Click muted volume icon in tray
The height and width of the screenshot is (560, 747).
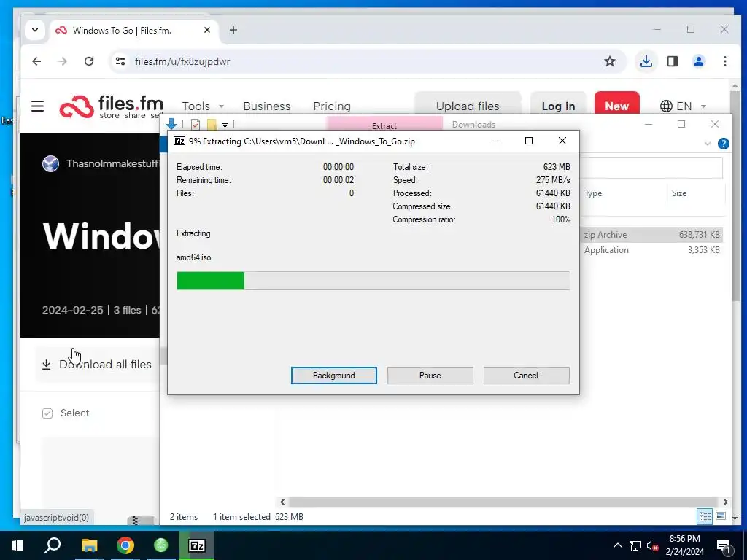click(653, 545)
